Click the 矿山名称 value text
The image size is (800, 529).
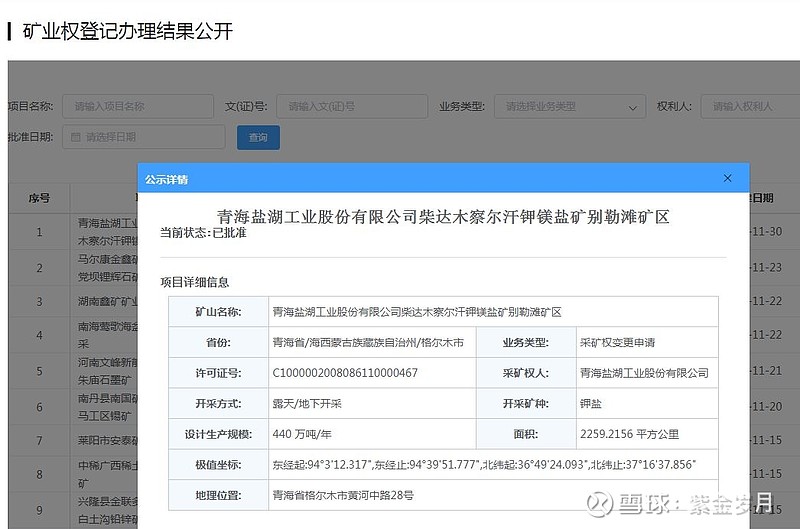tap(417, 312)
